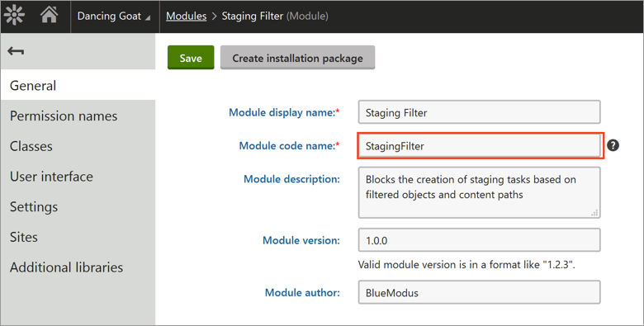Edit the Module version field
Image resolution: width=644 pixels, height=326 pixels.
(x=479, y=240)
